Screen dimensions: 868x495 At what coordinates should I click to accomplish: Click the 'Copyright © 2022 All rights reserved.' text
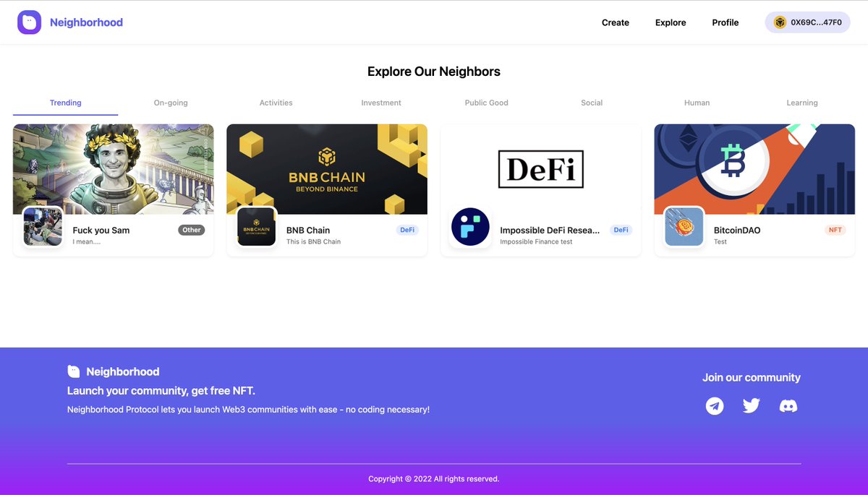tap(434, 478)
